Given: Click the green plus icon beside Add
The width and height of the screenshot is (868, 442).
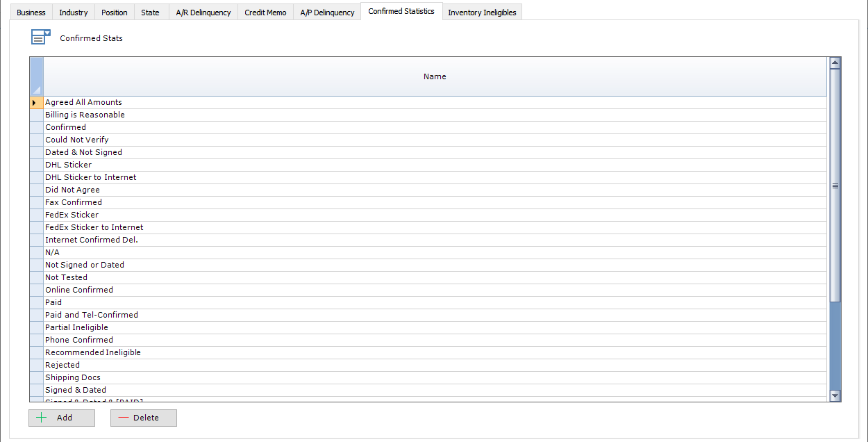Looking at the screenshot, I should pyautogui.click(x=43, y=418).
